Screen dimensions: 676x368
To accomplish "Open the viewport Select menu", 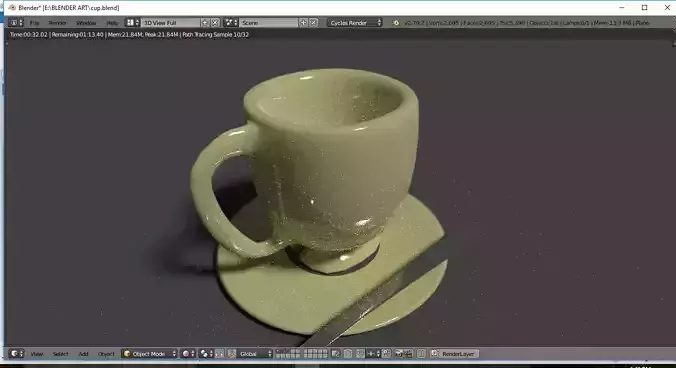I will (60, 354).
